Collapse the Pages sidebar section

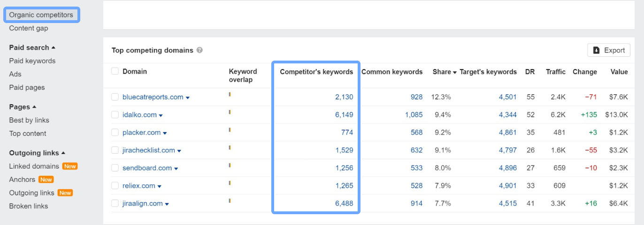point(23,107)
